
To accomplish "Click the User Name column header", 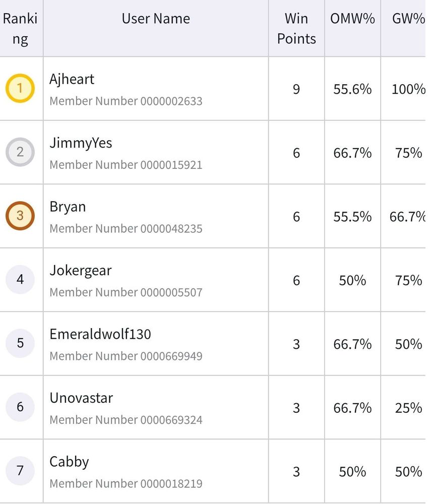I will tap(156, 19).
